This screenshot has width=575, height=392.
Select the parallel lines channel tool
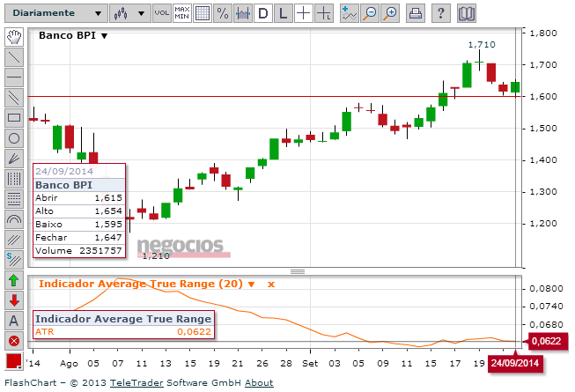pos(14,98)
